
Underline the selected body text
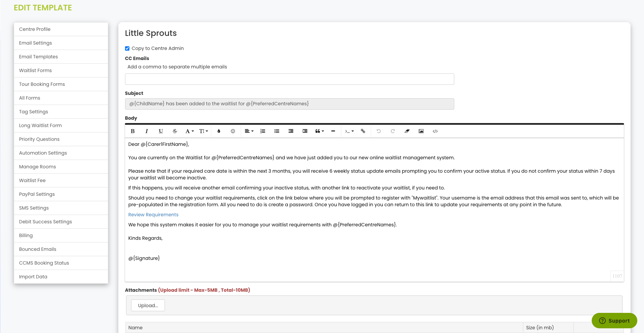point(161,131)
